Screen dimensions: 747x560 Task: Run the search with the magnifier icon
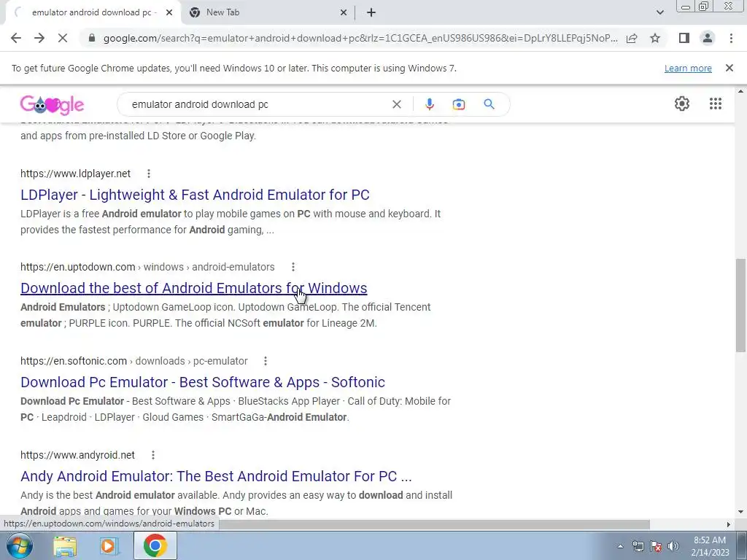(x=489, y=104)
